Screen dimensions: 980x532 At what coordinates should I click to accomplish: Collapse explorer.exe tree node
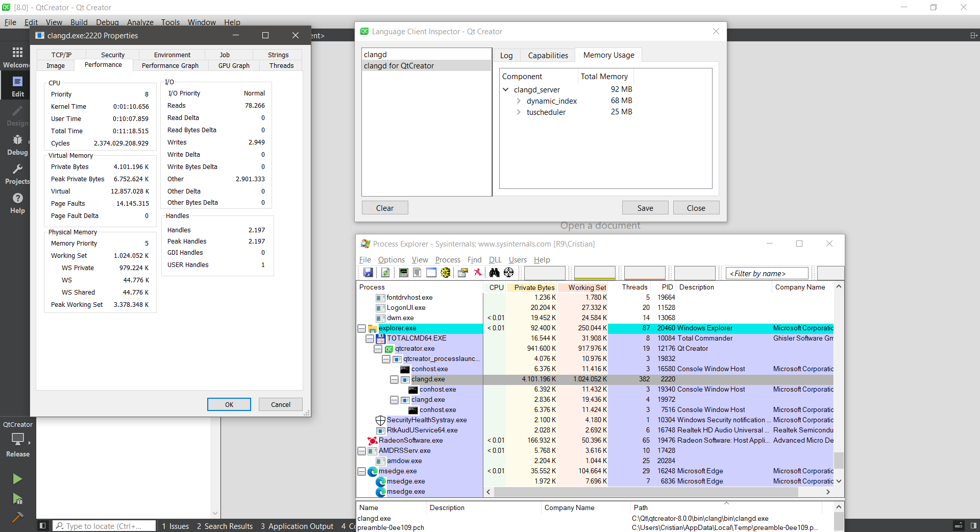pyautogui.click(x=361, y=328)
